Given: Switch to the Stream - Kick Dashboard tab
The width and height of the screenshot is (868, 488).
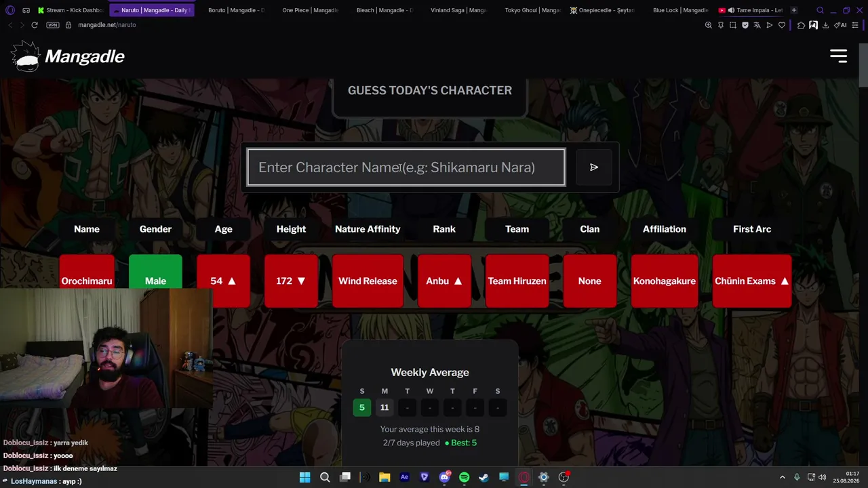Looking at the screenshot, I should [x=71, y=10].
